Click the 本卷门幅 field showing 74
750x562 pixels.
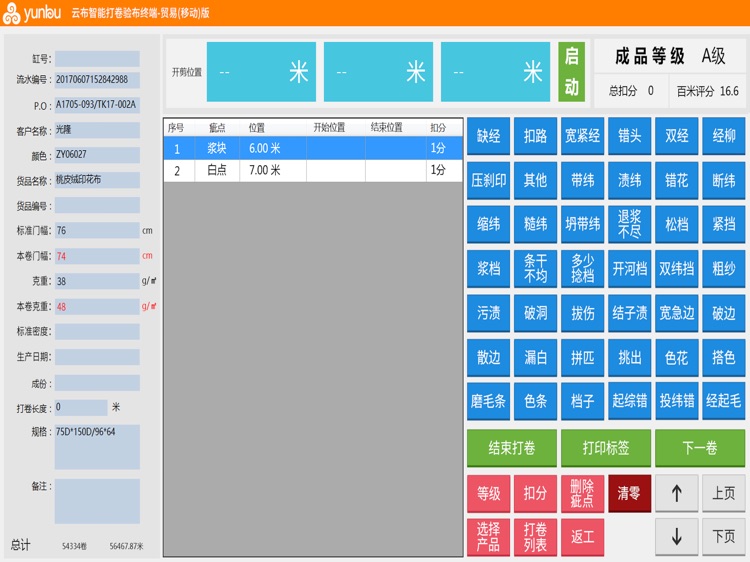97,256
